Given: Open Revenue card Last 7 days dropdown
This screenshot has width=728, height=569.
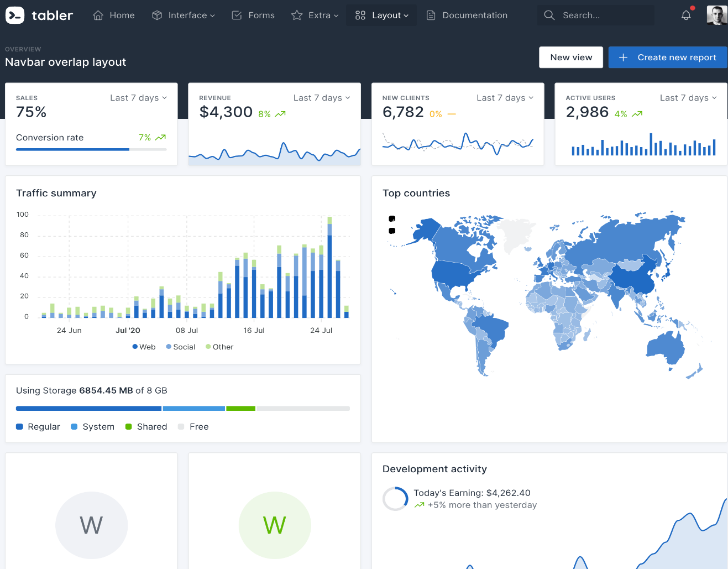Looking at the screenshot, I should pyautogui.click(x=322, y=98).
